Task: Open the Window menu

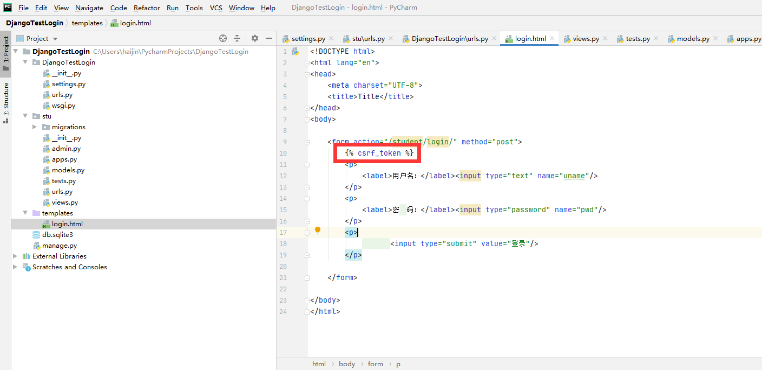Action: pos(241,8)
